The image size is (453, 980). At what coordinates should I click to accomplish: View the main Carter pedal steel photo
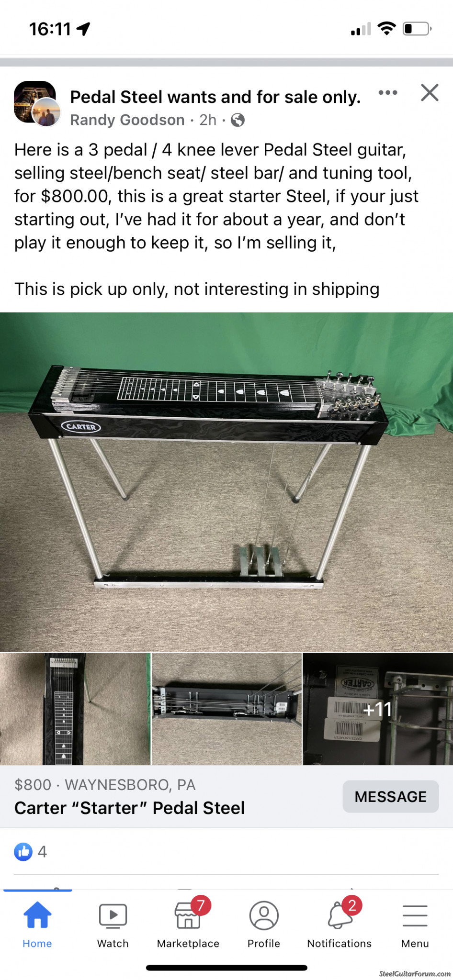pyautogui.click(x=226, y=482)
